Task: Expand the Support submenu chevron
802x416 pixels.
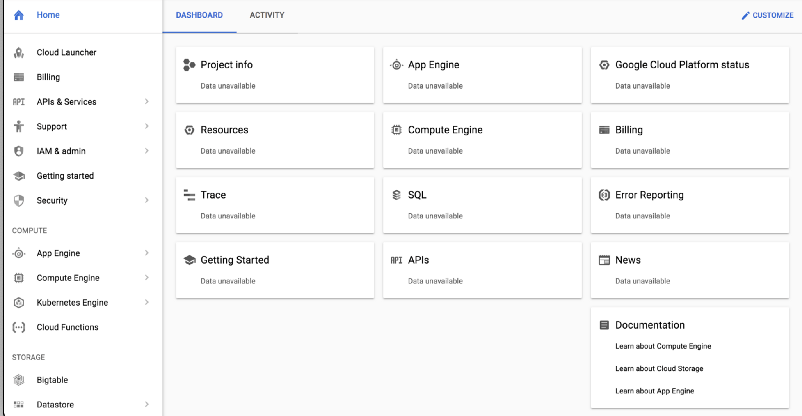Action: click(x=146, y=126)
